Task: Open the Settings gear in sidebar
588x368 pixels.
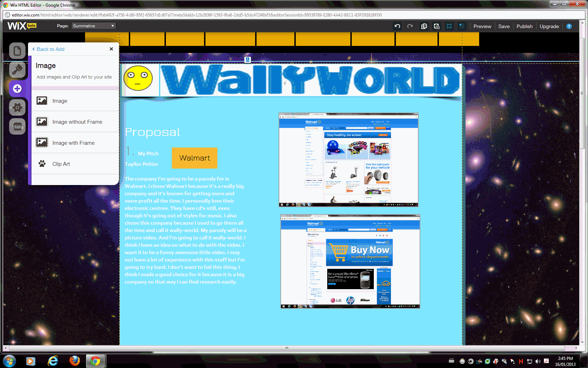Action: [x=17, y=108]
